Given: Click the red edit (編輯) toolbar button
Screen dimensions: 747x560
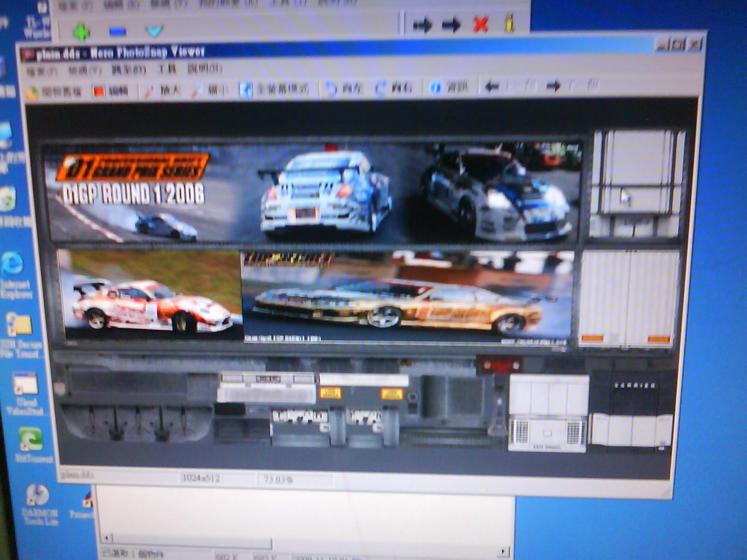Looking at the screenshot, I should tap(111, 91).
